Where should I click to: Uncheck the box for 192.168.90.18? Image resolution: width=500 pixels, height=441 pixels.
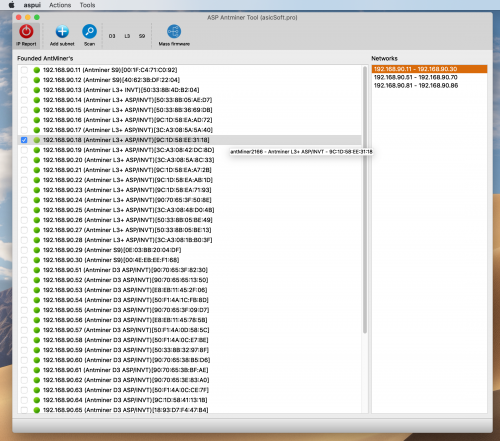[x=24, y=140]
